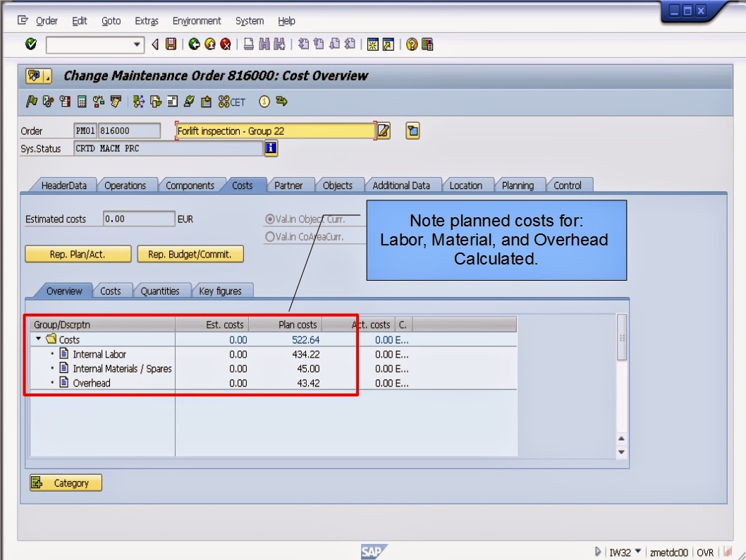Screen dimensions: 746x560
Task: Open the system status information icon
Action: 271,148
